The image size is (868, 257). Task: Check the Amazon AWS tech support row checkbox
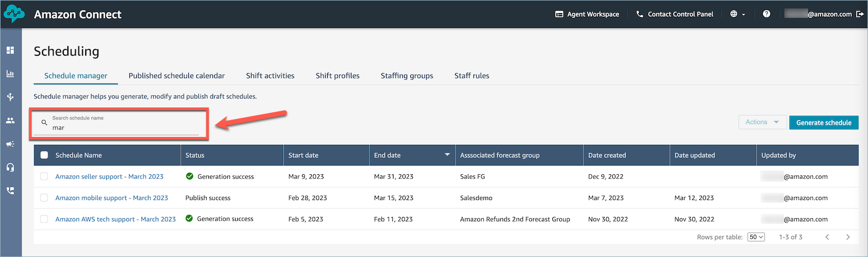[44, 219]
